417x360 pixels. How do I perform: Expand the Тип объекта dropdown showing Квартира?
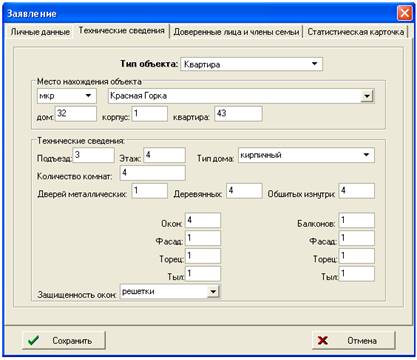[x=251, y=64]
